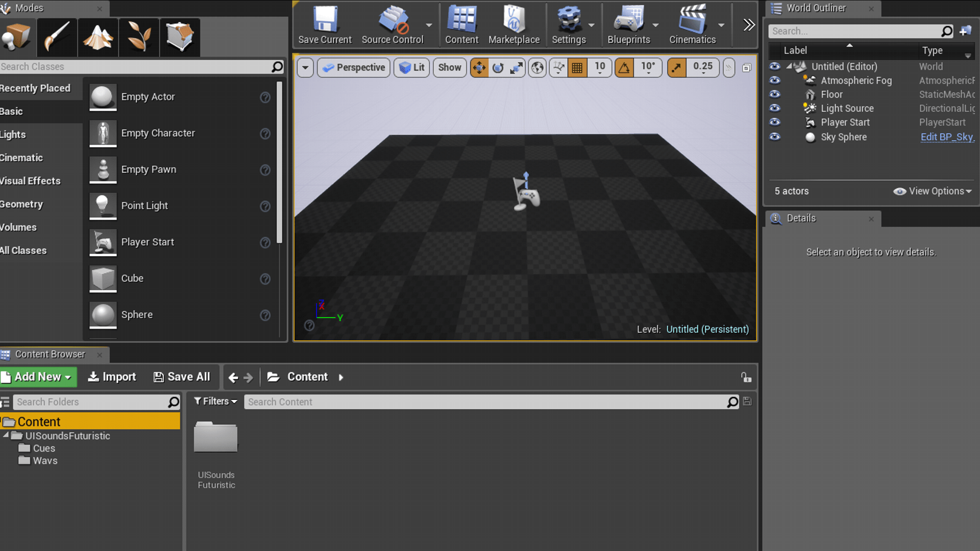980x551 pixels.
Task: Click the Save All button
Action: [182, 377]
